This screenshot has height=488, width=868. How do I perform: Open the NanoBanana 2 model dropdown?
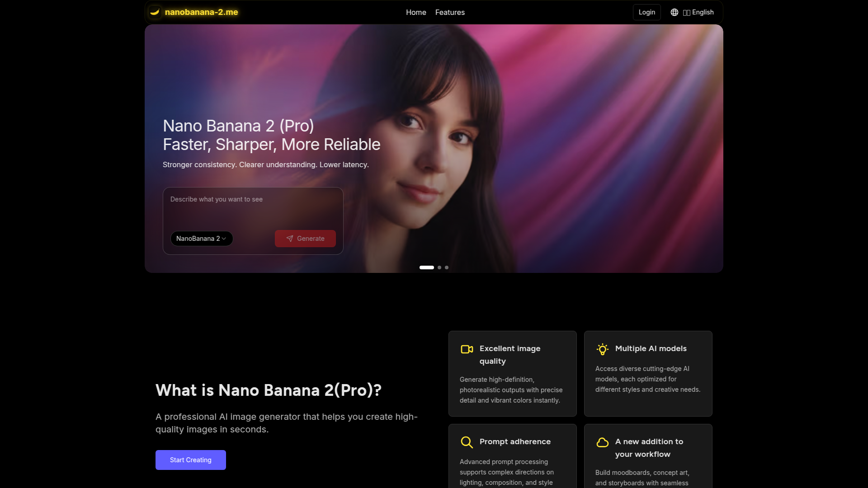(202, 239)
